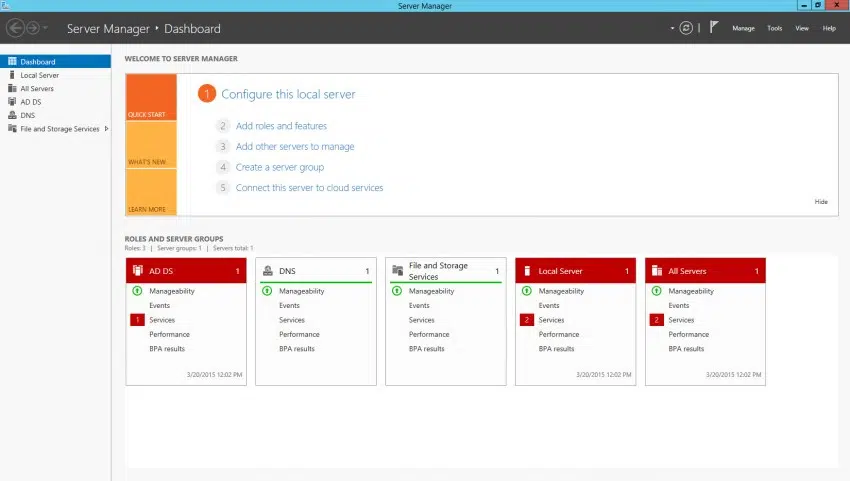The height and width of the screenshot is (481, 850).
Task: Click Server Manager breadcrumb text
Action: 108,29
